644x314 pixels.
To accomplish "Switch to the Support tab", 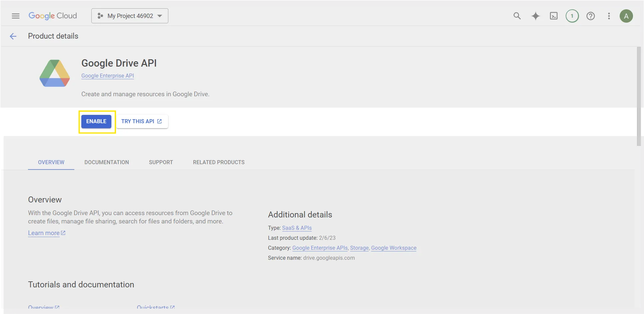I will click(161, 162).
